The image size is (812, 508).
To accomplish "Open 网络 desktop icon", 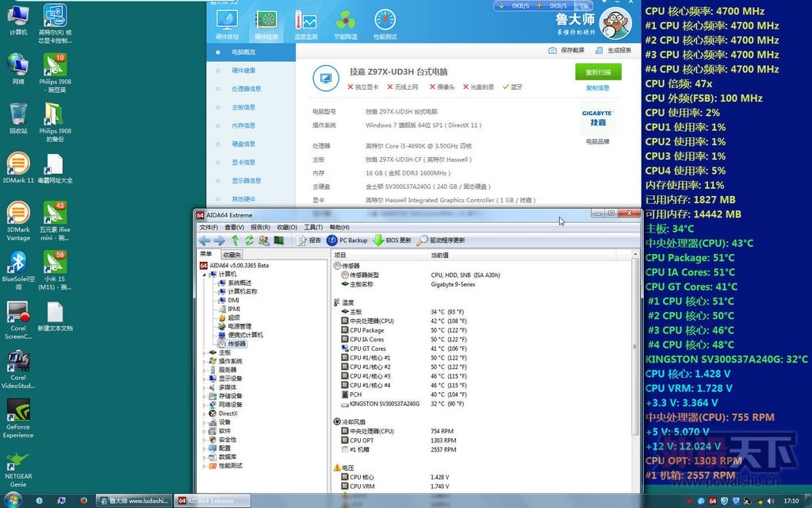I will (18, 69).
